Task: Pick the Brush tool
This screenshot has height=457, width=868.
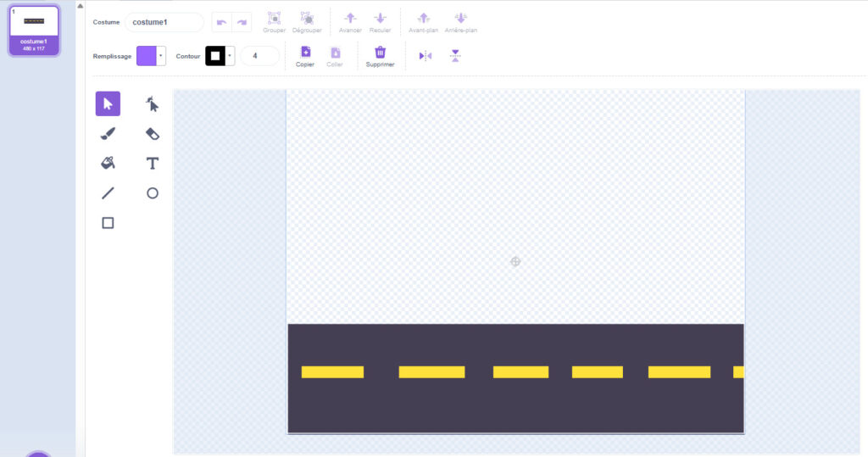Action: click(108, 133)
